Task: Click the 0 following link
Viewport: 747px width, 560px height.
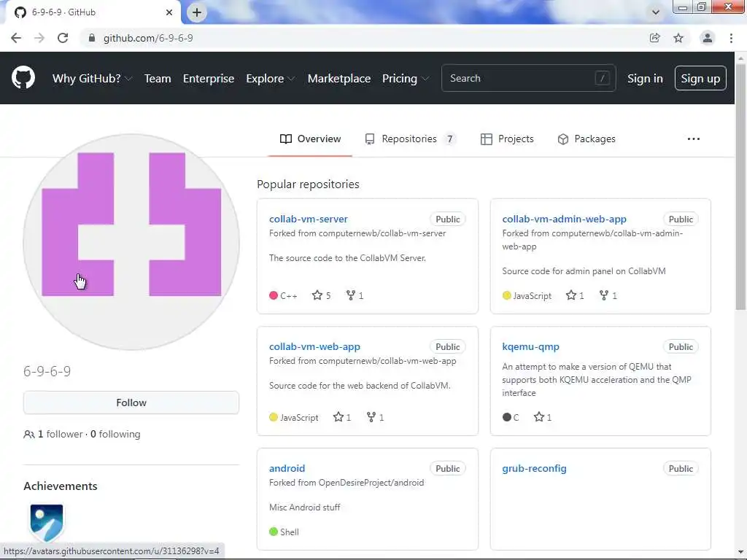Action: pyautogui.click(x=115, y=435)
